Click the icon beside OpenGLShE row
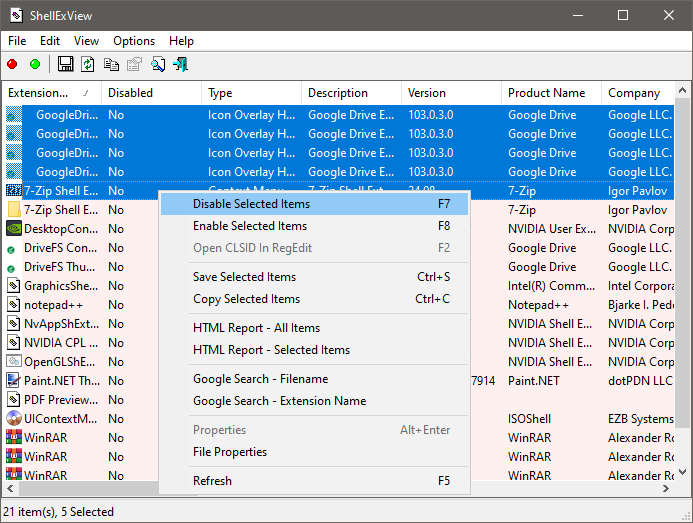The height and width of the screenshot is (523, 693). tap(14, 361)
